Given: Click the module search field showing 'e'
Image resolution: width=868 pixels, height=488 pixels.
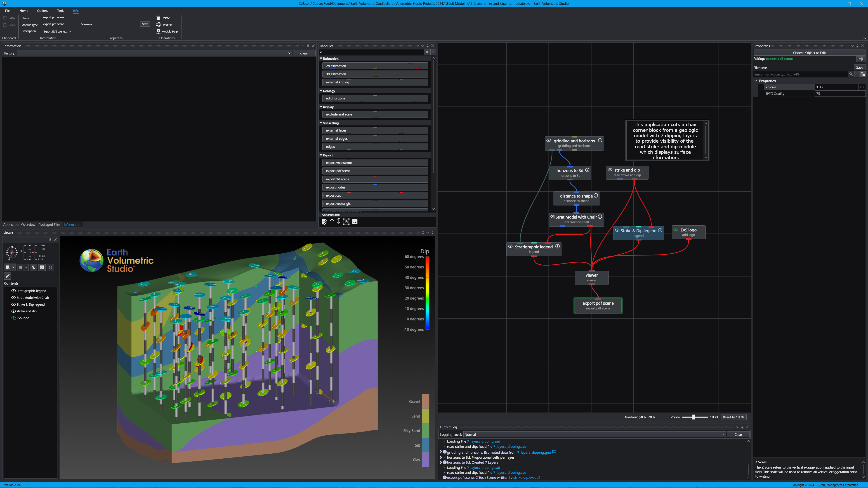Looking at the screenshot, I should [371, 52].
